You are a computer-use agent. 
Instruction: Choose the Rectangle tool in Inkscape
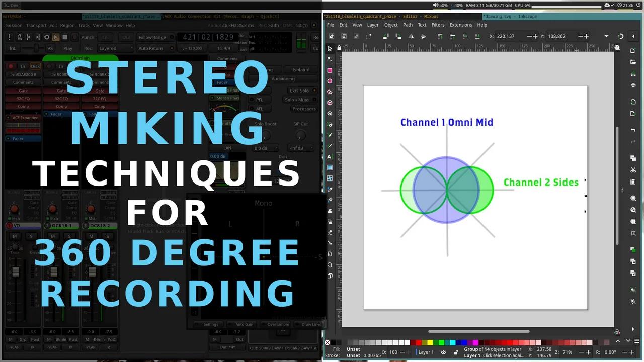[330, 70]
